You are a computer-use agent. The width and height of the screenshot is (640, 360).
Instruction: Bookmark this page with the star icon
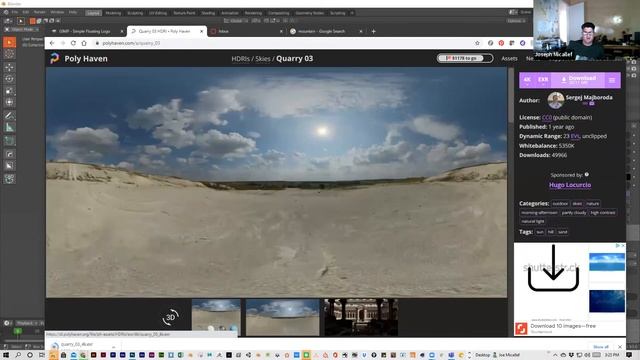[477, 43]
